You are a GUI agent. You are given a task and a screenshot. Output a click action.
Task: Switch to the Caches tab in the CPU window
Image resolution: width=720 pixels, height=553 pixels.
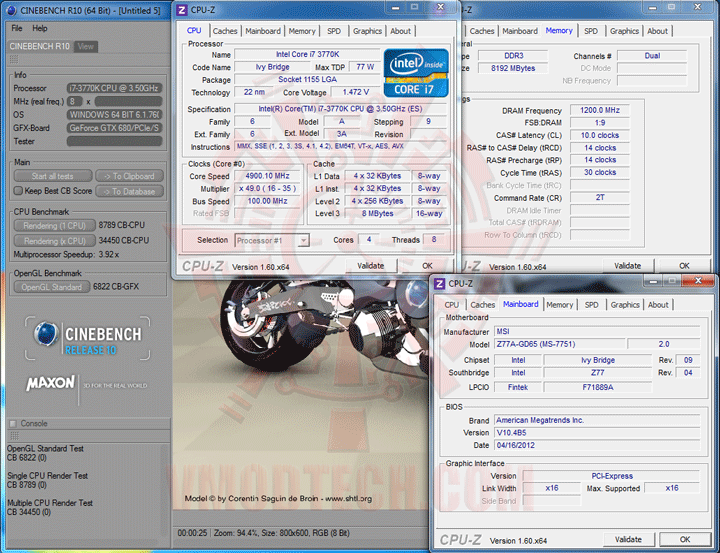(x=225, y=31)
